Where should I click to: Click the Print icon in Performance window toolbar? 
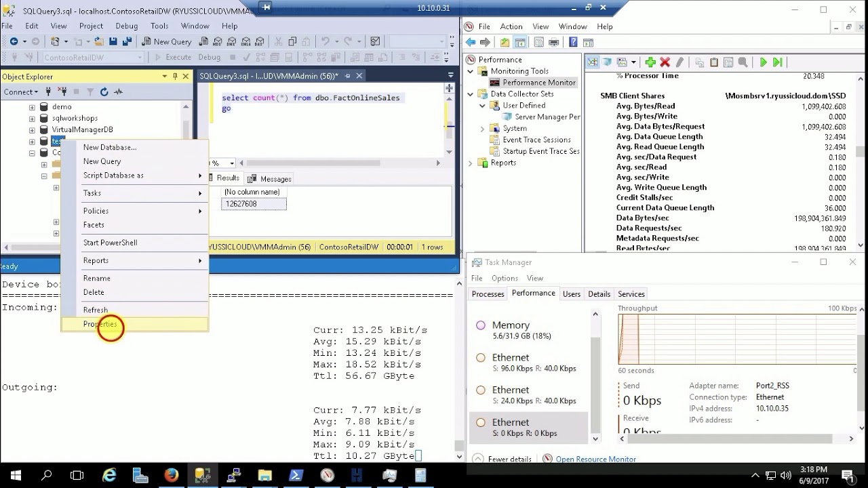pos(553,42)
